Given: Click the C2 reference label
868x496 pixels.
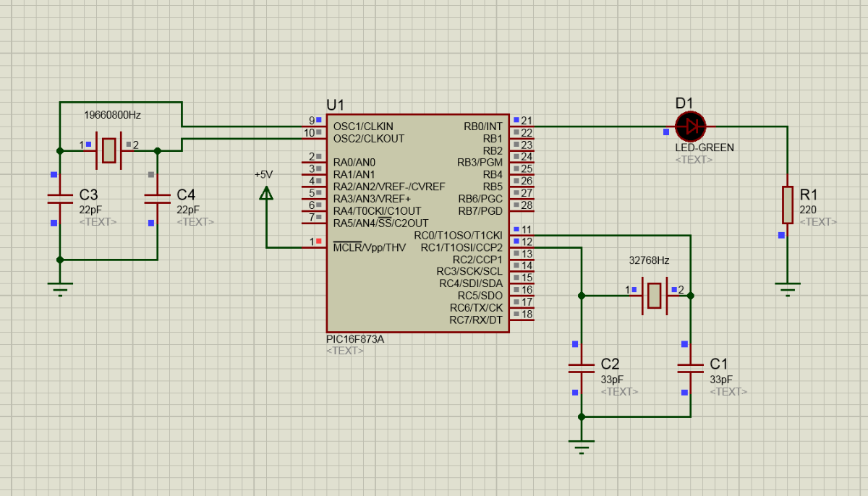Looking at the screenshot, I should (610, 364).
